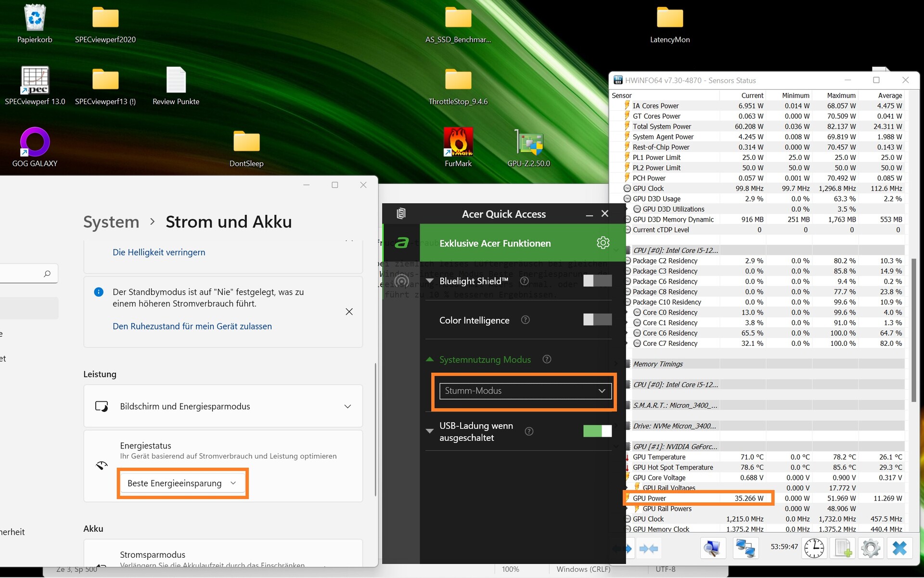This screenshot has width=924, height=578.
Task: Start HWiNFO logging with document-plus icon
Action: 843,548
